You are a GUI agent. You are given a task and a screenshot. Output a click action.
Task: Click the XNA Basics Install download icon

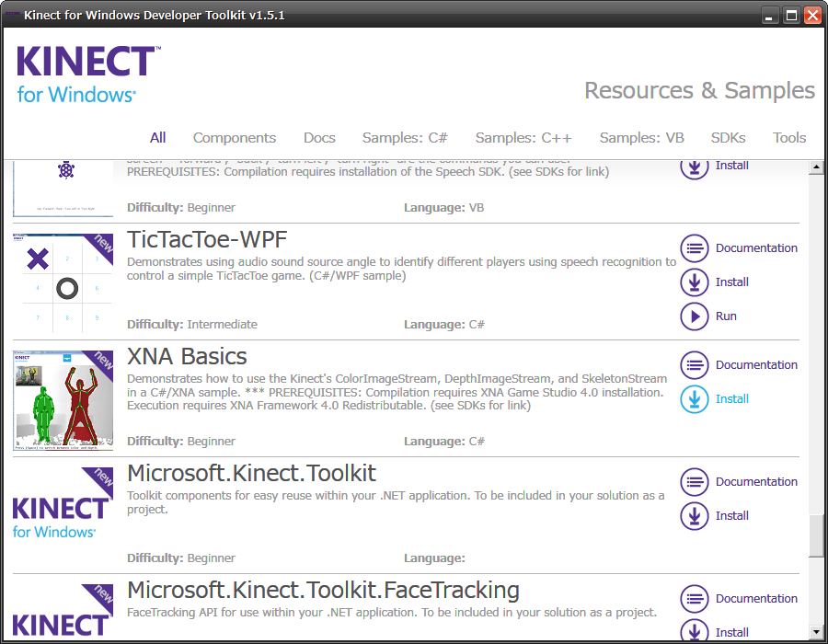(x=694, y=399)
